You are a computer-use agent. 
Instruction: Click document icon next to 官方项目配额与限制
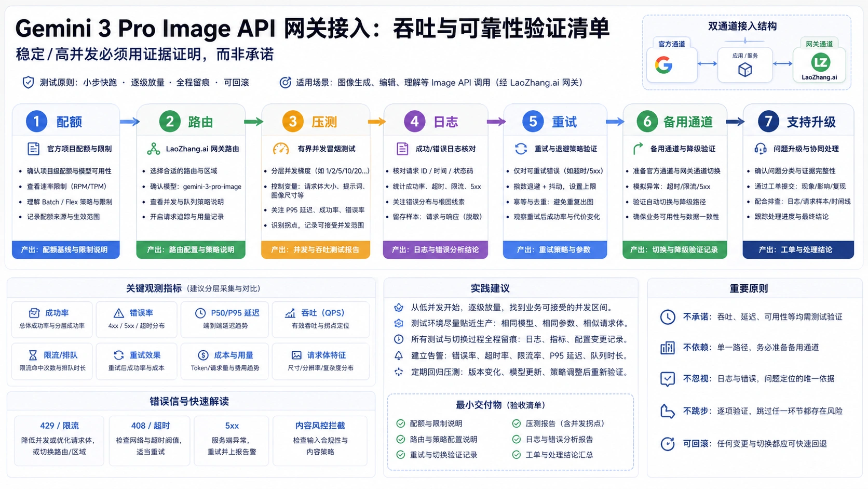(33, 149)
